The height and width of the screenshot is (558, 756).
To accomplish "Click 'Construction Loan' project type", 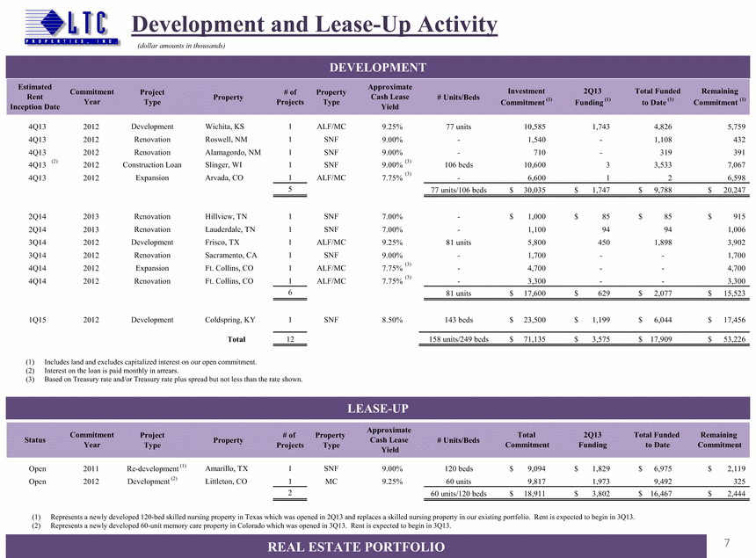I will 152,165.
